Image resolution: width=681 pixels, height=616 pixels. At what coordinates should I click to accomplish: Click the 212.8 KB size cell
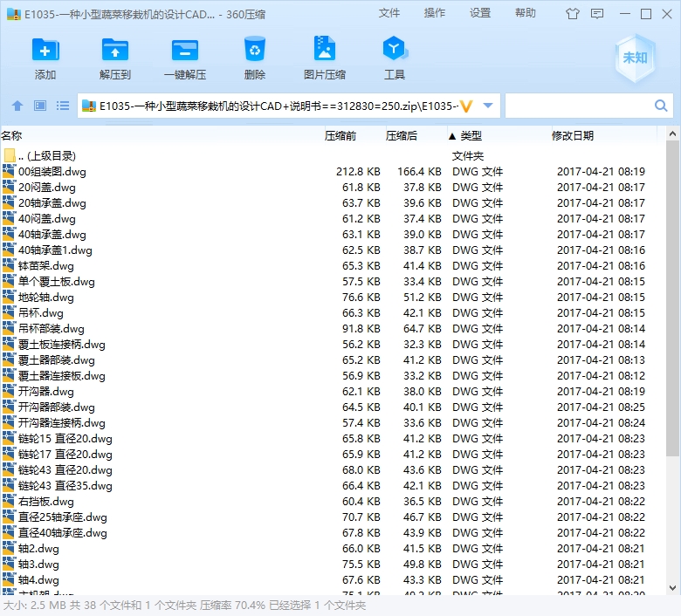pos(358,172)
